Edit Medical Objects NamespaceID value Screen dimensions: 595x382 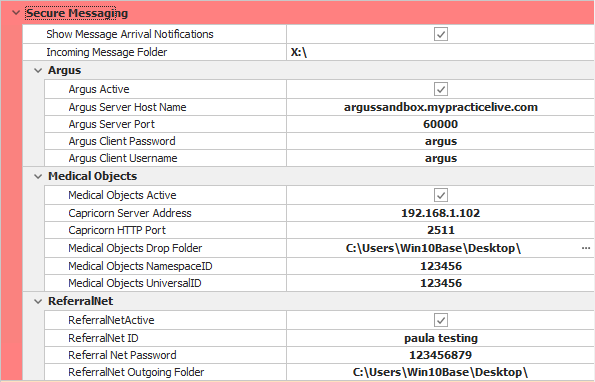click(x=441, y=266)
